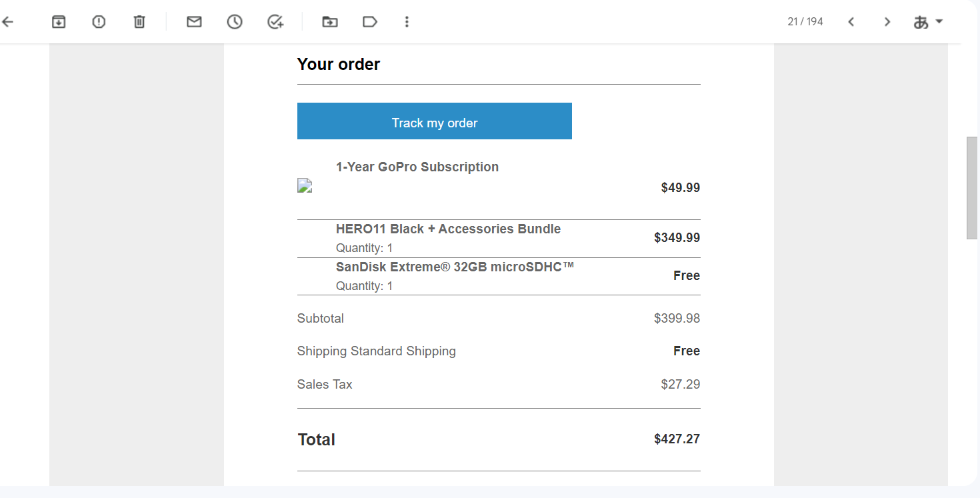Image resolution: width=980 pixels, height=498 pixels.
Task: Delete this email with trash icon
Action: [x=139, y=22]
